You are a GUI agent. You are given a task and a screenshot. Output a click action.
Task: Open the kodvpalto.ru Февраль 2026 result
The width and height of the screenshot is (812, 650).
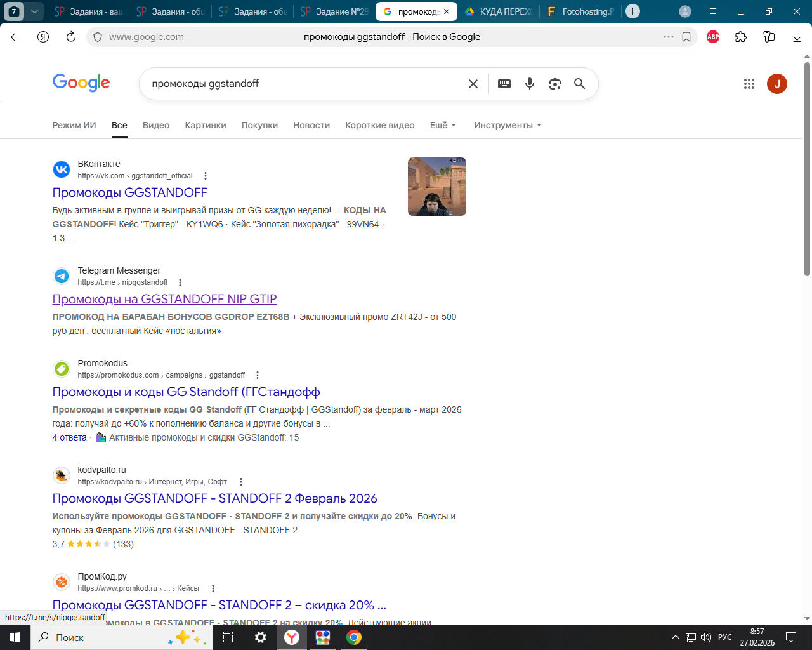[215, 498]
